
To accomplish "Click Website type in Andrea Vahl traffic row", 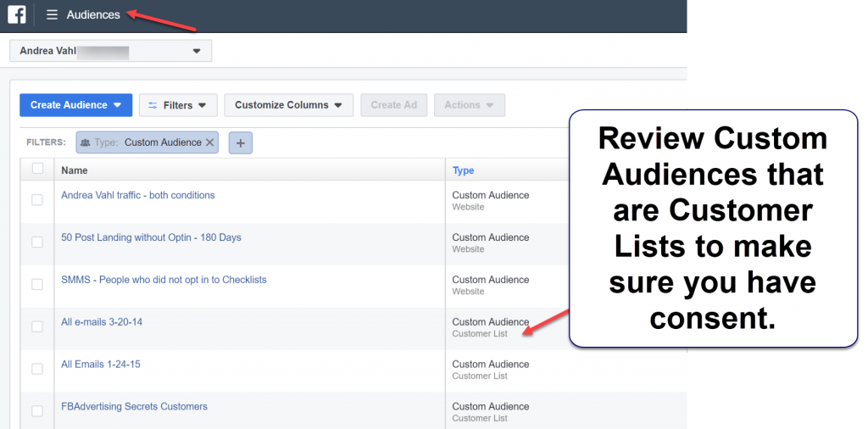I will 468,207.
